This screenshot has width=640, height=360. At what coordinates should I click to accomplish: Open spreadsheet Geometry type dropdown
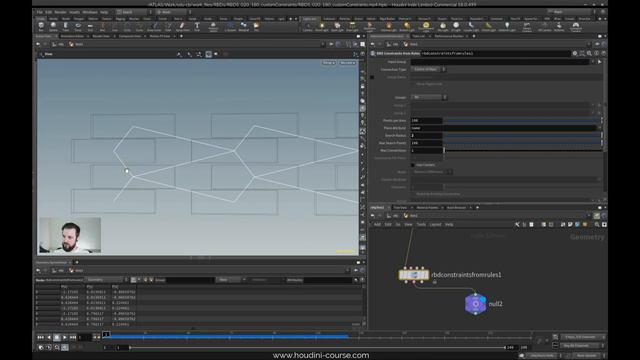coord(106,280)
